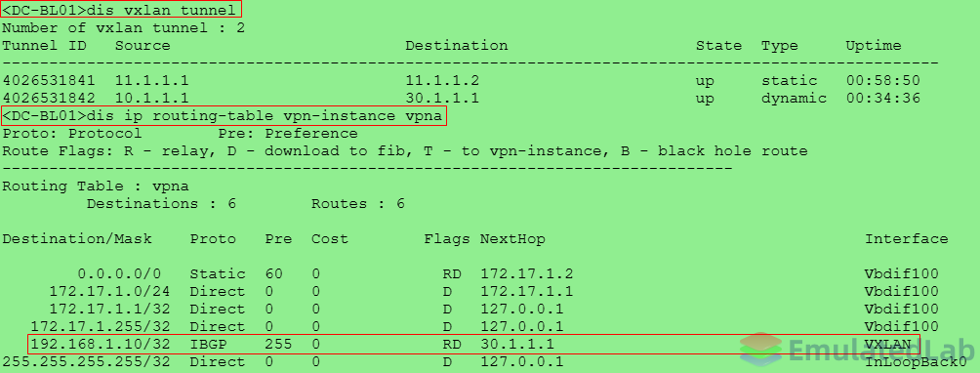Click destination address 11.1.1.2

442,81
